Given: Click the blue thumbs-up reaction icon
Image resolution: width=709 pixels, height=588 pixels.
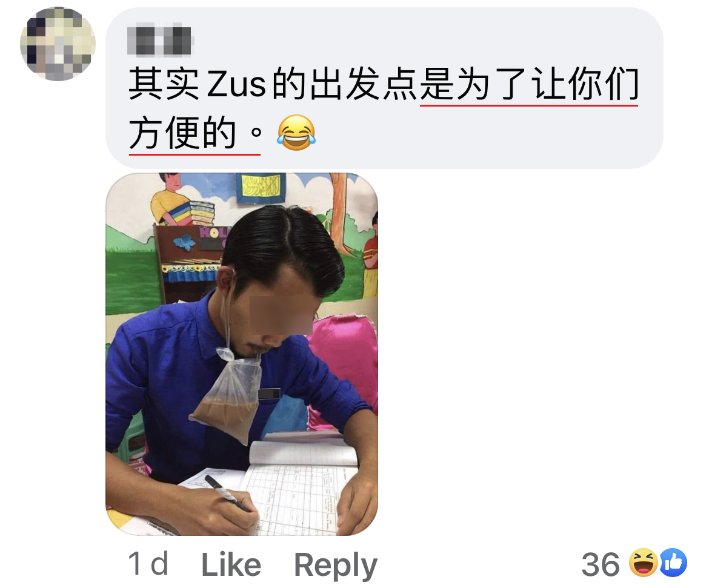Looking at the screenshot, I should coord(673,563).
